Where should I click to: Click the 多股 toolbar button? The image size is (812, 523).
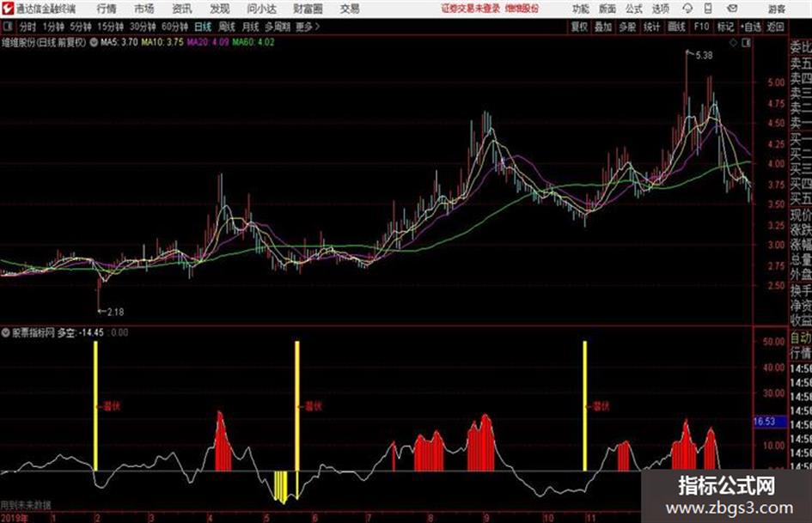[627, 27]
